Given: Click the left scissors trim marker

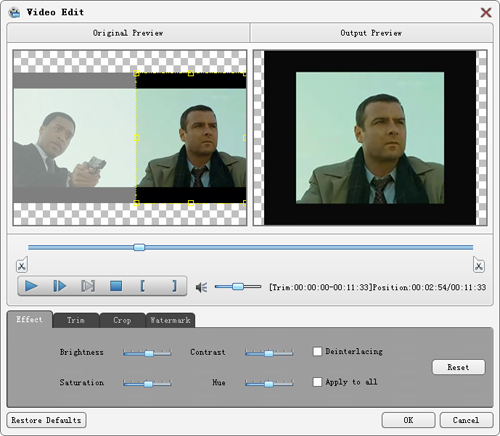Looking at the screenshot, I should (22, 265).
